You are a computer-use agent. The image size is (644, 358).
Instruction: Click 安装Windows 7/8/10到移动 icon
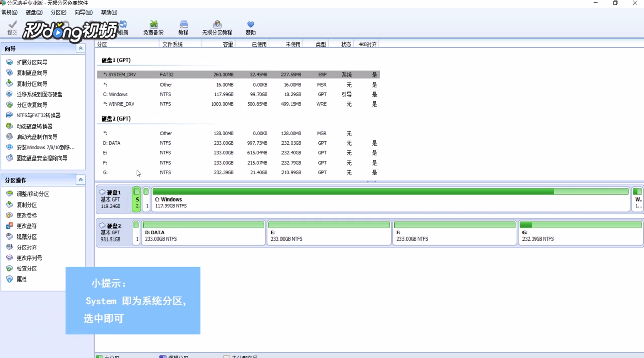coord(9,147)
